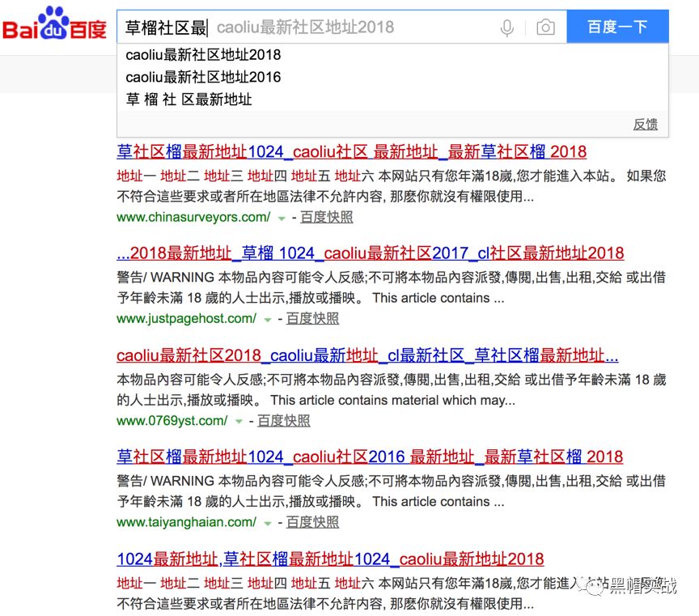Select suggestion caoliu最新社区地址2018
The width and height of the screenshot is (699, 616).
[x=201, y=55]
